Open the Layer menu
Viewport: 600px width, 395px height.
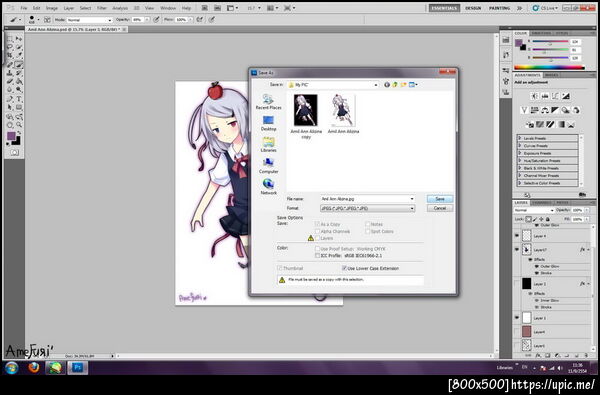click(x=68, y=8)
